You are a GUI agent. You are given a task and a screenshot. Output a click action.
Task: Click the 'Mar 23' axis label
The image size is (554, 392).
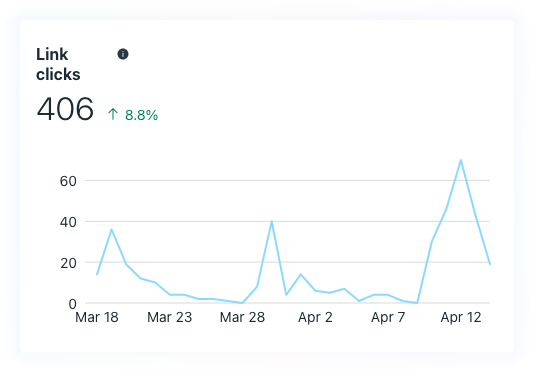coord(170,317)
